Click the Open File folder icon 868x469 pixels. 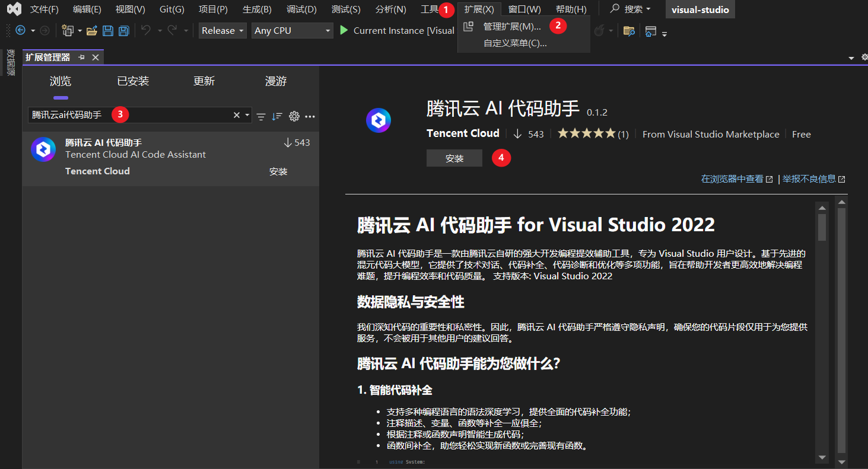click(x=92, y=30)
